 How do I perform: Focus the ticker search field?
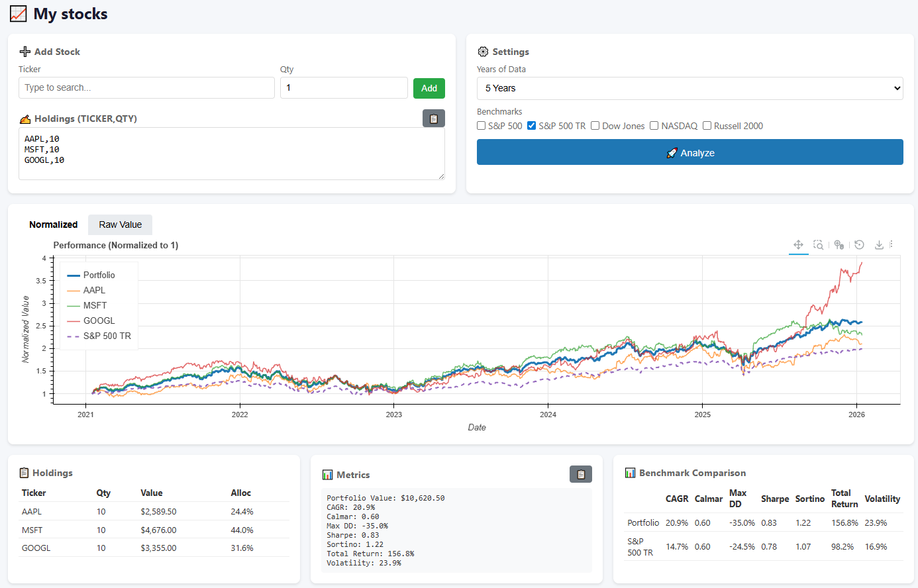click(146, 87)
